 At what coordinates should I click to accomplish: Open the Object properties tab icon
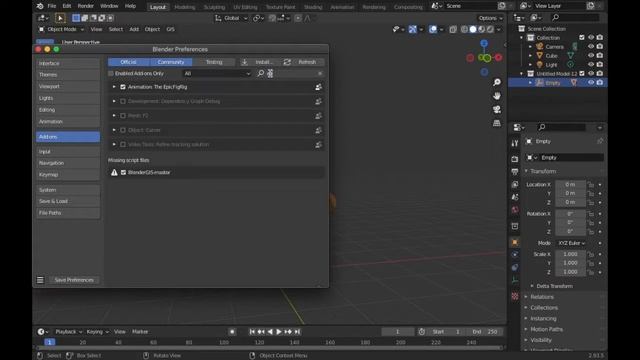point(515,242)
